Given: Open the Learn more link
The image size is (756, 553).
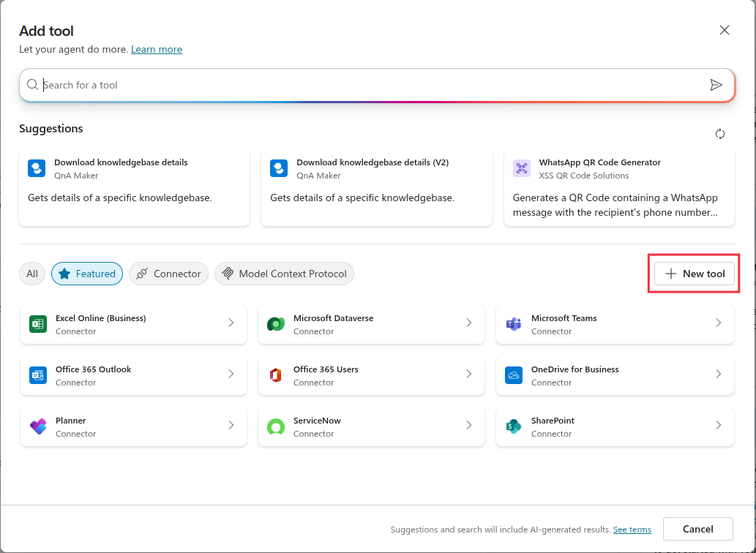Looking at the screenshot, I should [x=157, y=49].
